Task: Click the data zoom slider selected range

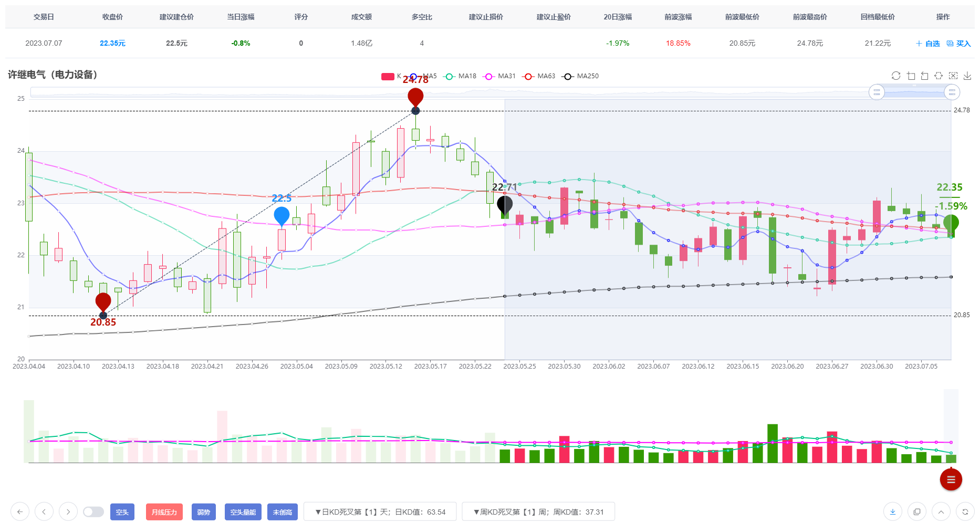Action: [914, 92]
